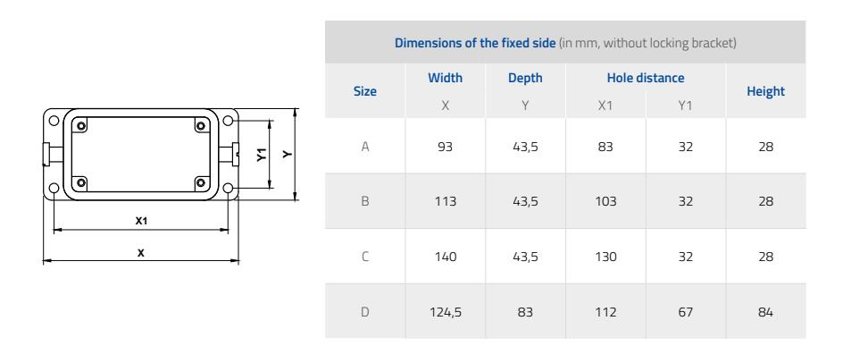The image size is (868, 363).
Task: Click the Hole distance column header
Action: click(x=646, y=78)
